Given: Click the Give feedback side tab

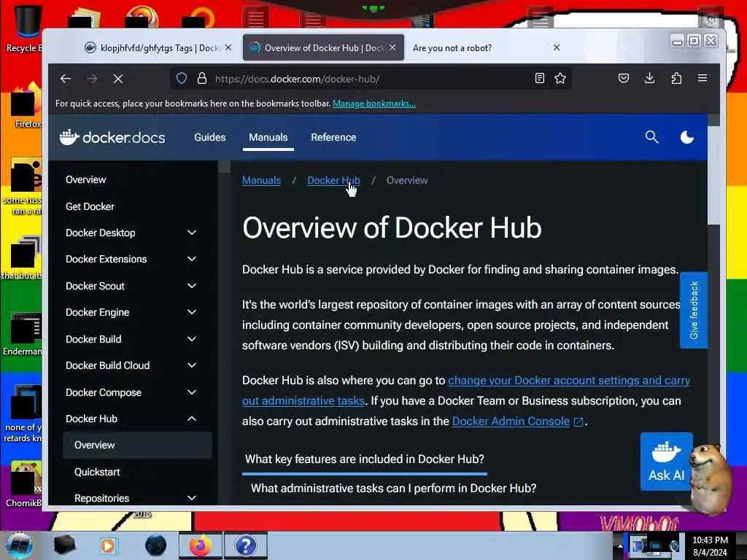Looking at the screenshot, I should coord(694,310).
